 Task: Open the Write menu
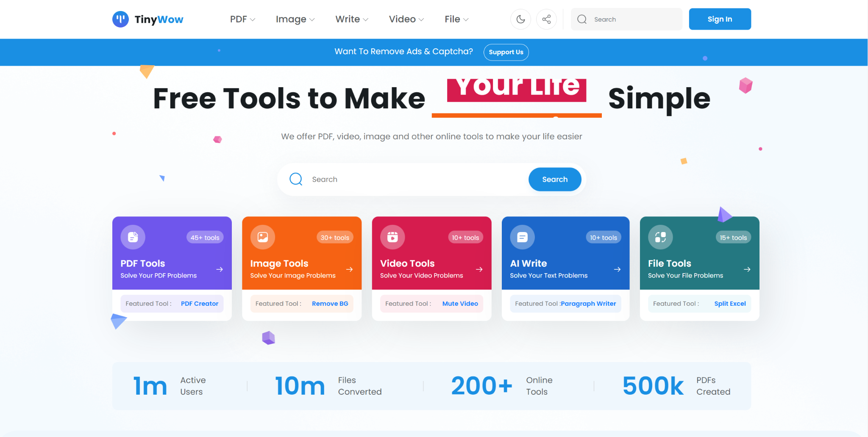pos(351,19)
